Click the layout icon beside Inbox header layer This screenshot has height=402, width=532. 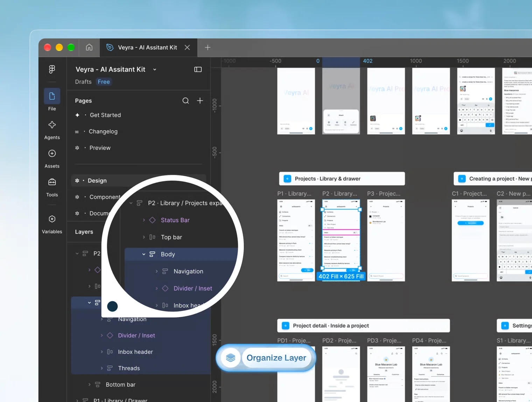110,352
